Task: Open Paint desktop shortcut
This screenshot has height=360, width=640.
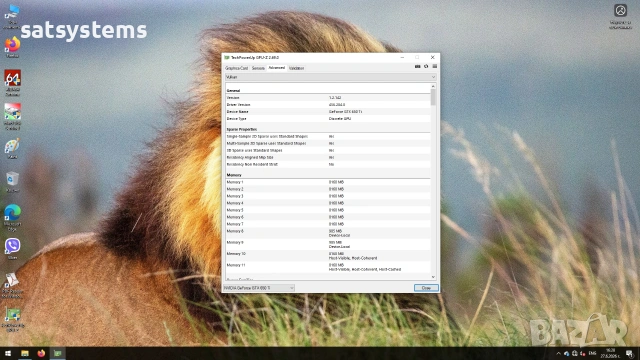Action: 12,149
